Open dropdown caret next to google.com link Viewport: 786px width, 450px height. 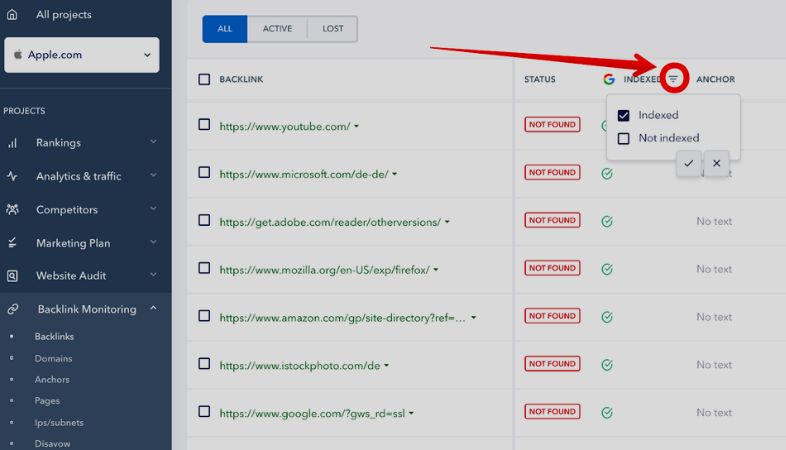click(411, 413)
